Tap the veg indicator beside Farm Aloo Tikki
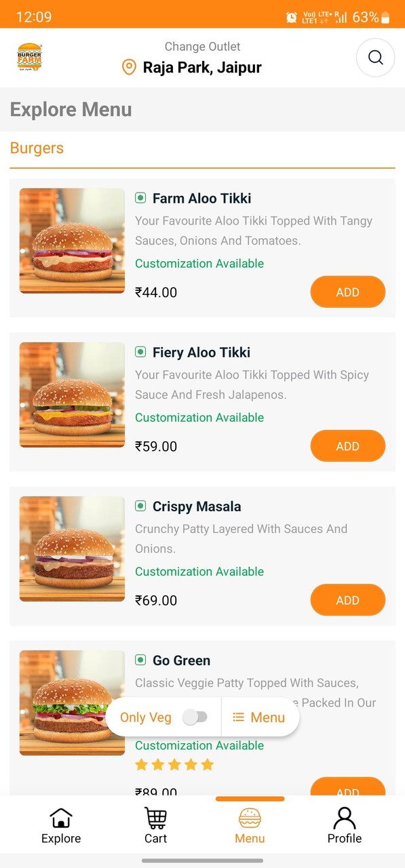 [x=140, y=197]
